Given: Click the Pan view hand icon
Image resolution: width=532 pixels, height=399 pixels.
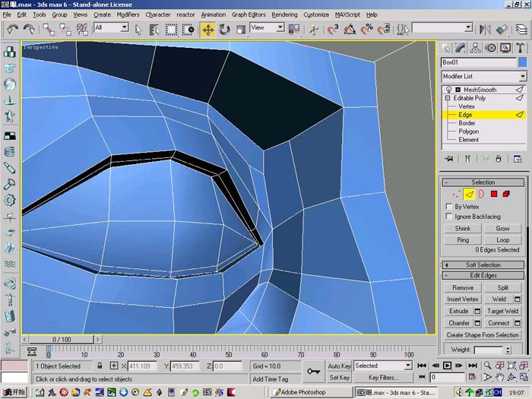Looking at the screenshot, I should (x=499, y=377).
